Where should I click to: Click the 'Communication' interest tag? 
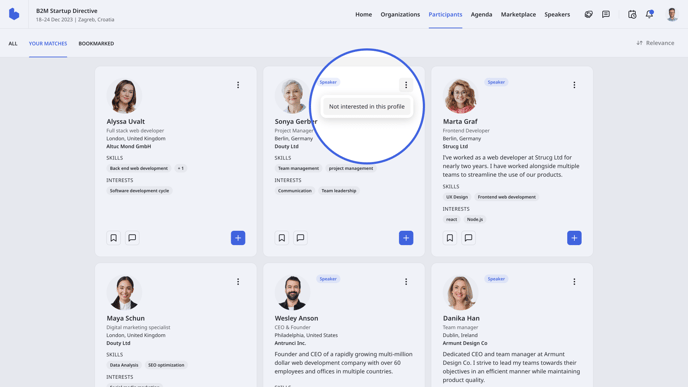294,190
